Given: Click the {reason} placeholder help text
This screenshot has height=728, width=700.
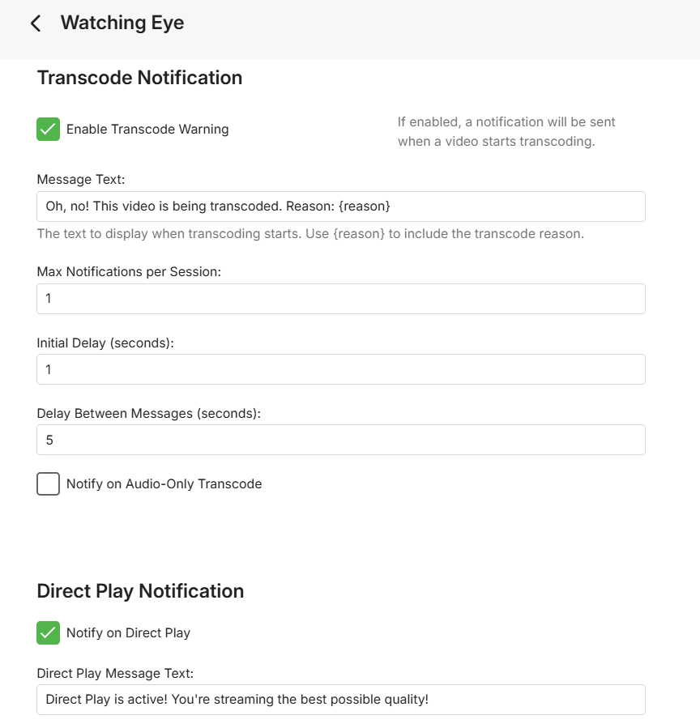Looking at the screenshot, I should coord(310,234).
